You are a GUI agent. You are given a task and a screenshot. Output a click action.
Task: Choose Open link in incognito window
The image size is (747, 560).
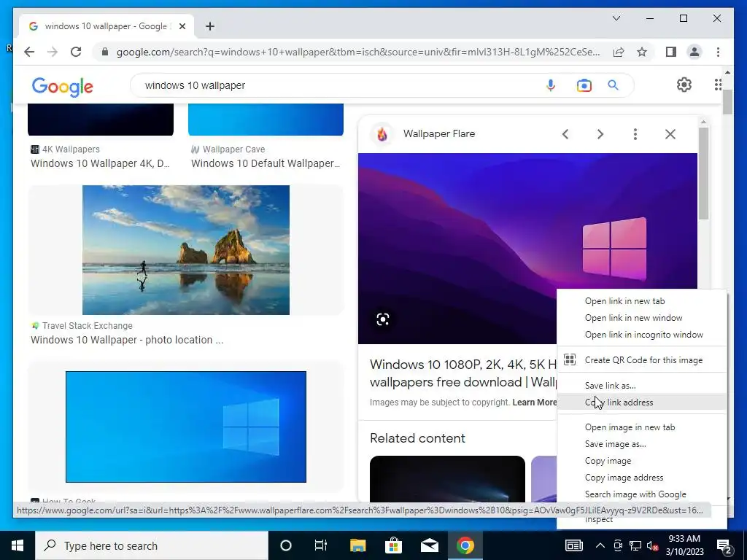click(642, 335)
